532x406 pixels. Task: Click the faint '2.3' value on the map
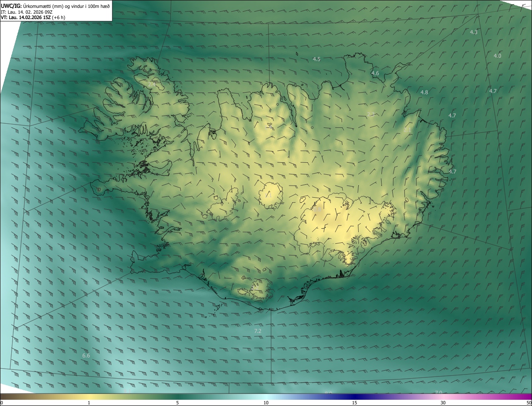pyautogui.click(x=371, y=115)
